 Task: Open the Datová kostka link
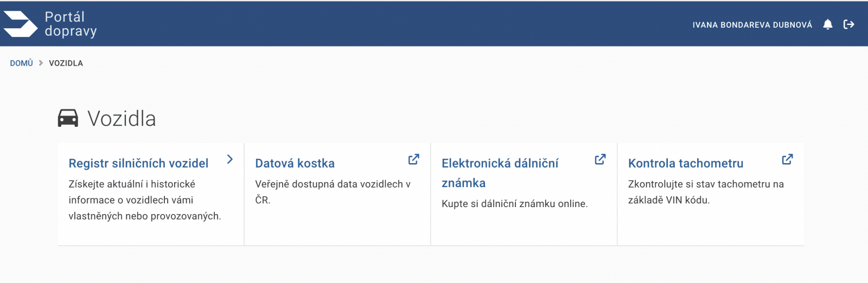pyautogui.click(x=295, y=163)
